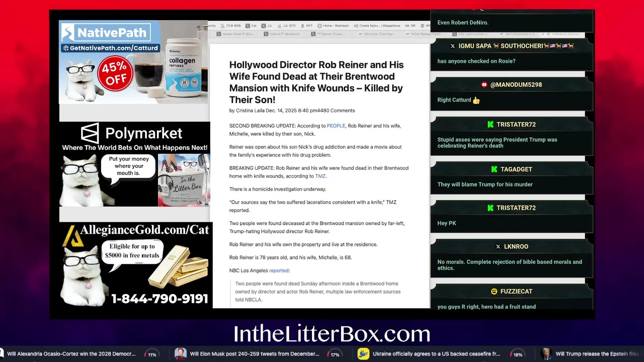Click the thumbs-up emoji in 'Right Catturd' message

point(476,100)
